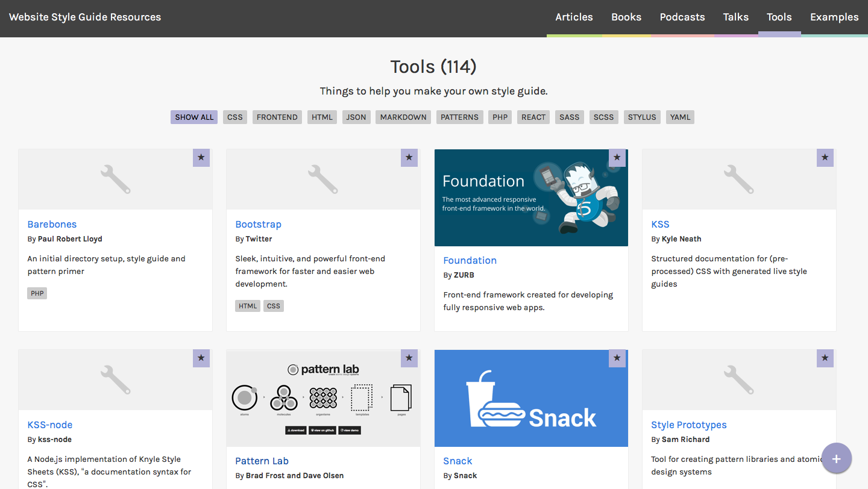Click the Style Prototypes wrench placeholder image
Screen dimensions: 868x489
739,380
